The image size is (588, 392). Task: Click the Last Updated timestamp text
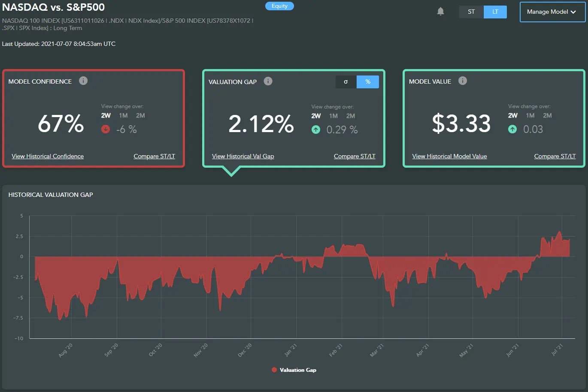point(59,44)
